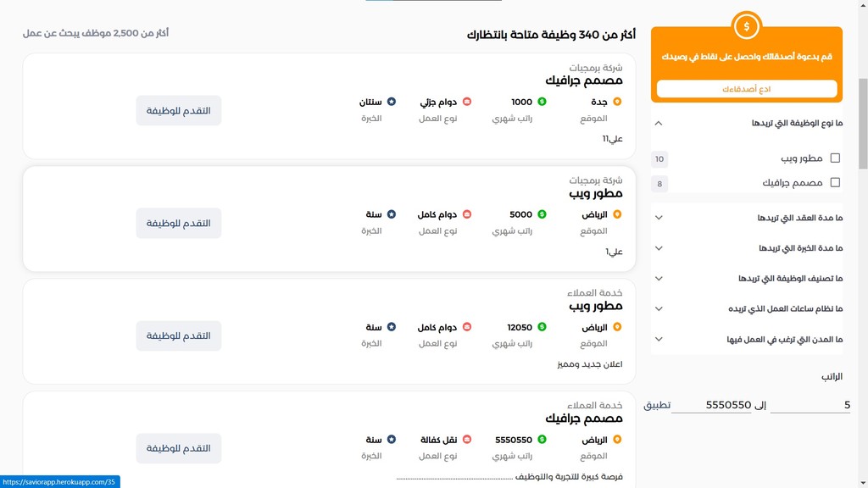This screenshot has width=868, height=488.
Task: Click the ادع أصدقاءك invite button
Action: click(x=747, y=89)
